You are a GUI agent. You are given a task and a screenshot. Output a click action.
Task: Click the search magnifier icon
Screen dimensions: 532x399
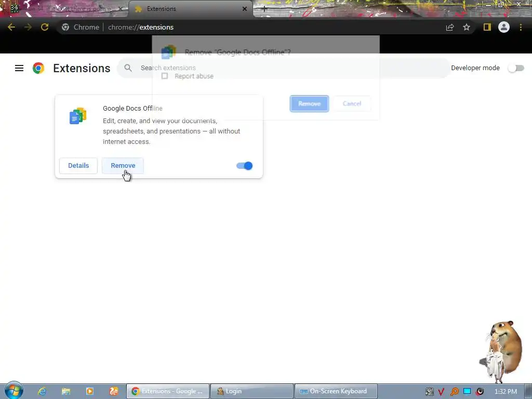(128, 68)
